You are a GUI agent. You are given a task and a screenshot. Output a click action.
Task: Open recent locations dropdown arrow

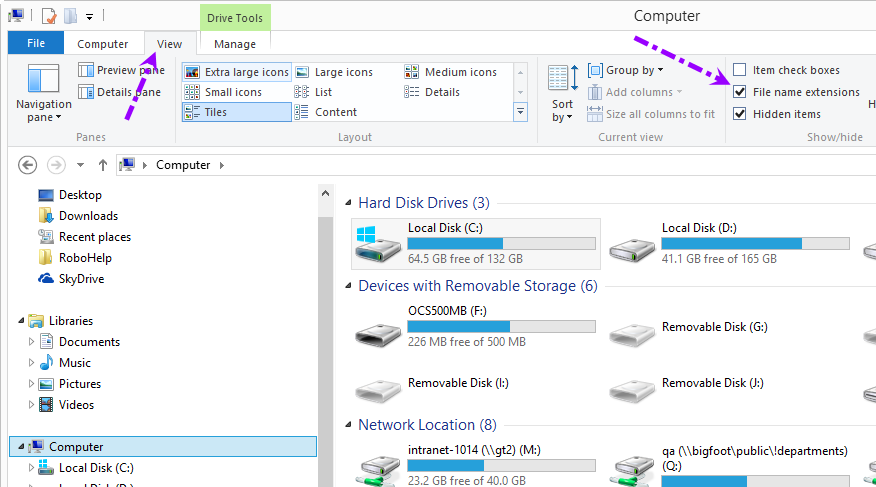[80, 165]
